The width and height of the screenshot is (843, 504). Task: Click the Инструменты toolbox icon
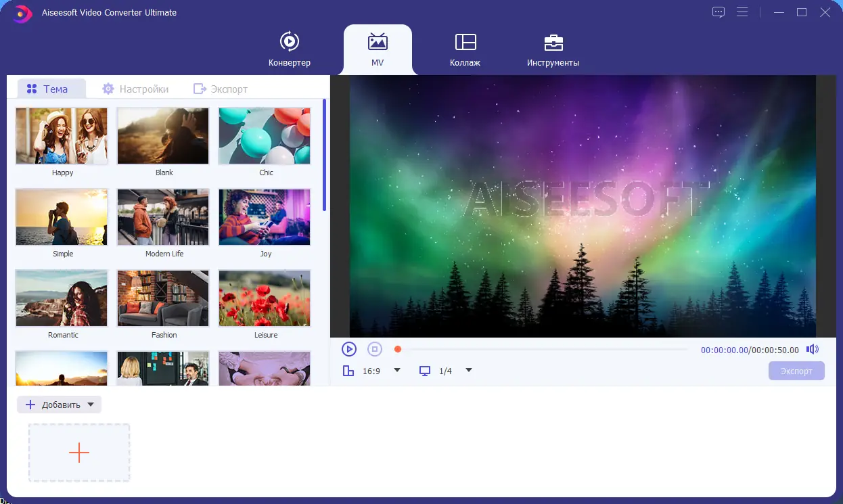pos(553,42)
